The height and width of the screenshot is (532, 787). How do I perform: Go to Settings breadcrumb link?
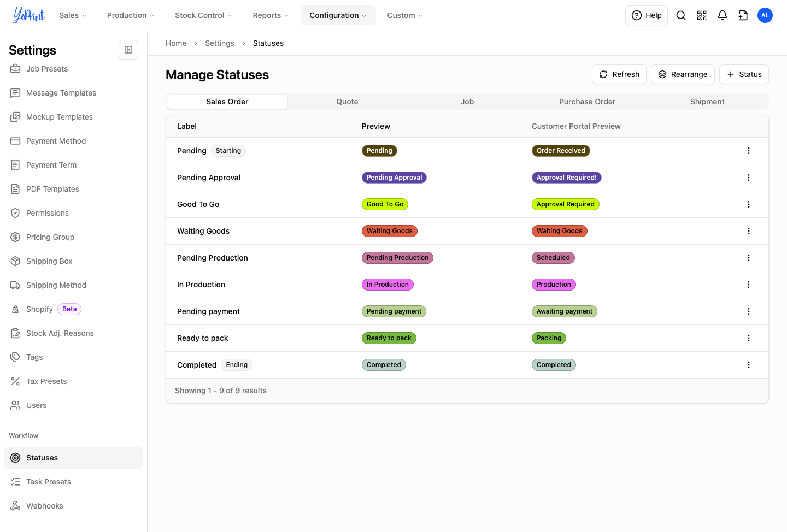click(x=220, y=43)
